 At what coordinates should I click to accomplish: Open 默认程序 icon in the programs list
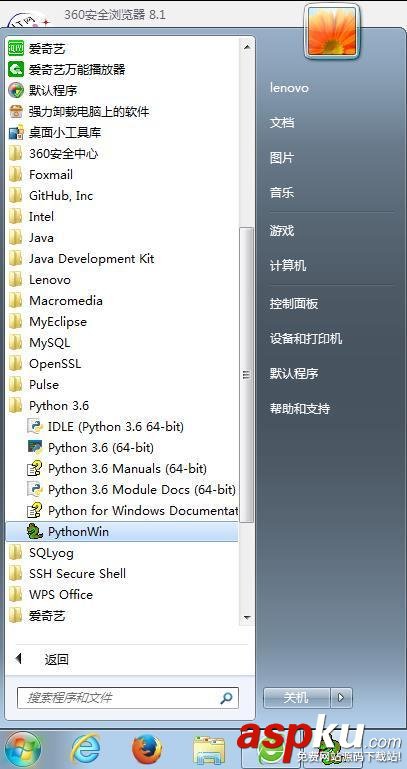click(x=16, y=91)
